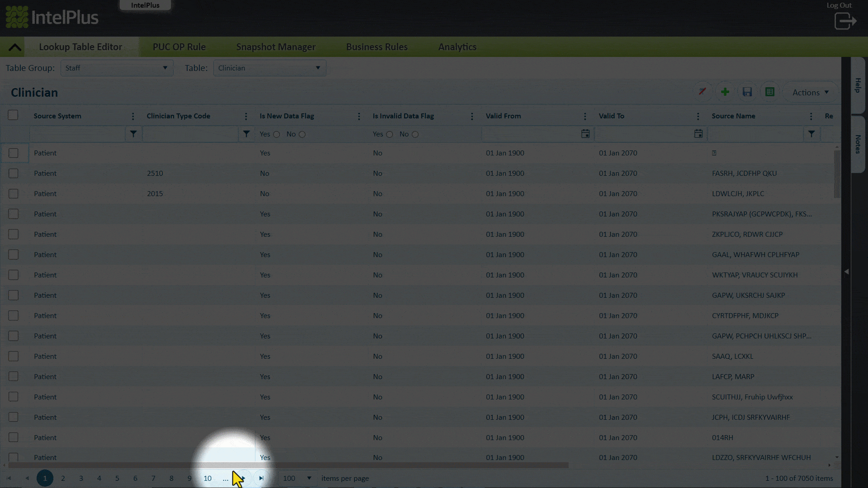Image resolution: width=868 pixels, height=488 pixels.
Task: Save changes with the floppy disk icon
Action: click(x=747, y=92)
